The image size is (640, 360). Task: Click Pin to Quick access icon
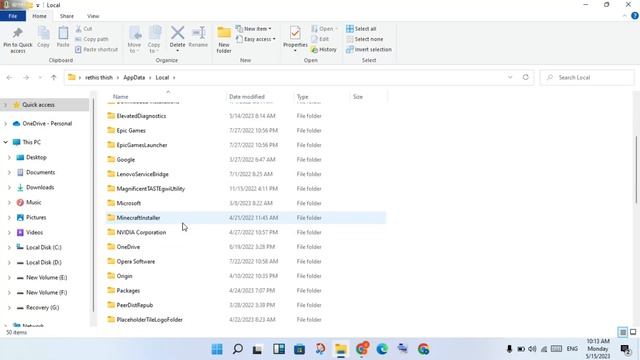point(18,33)
